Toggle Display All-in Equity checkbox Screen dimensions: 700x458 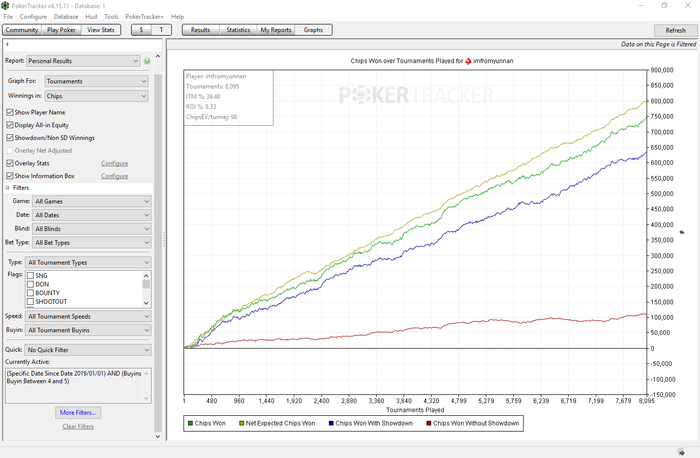[10, 125]
